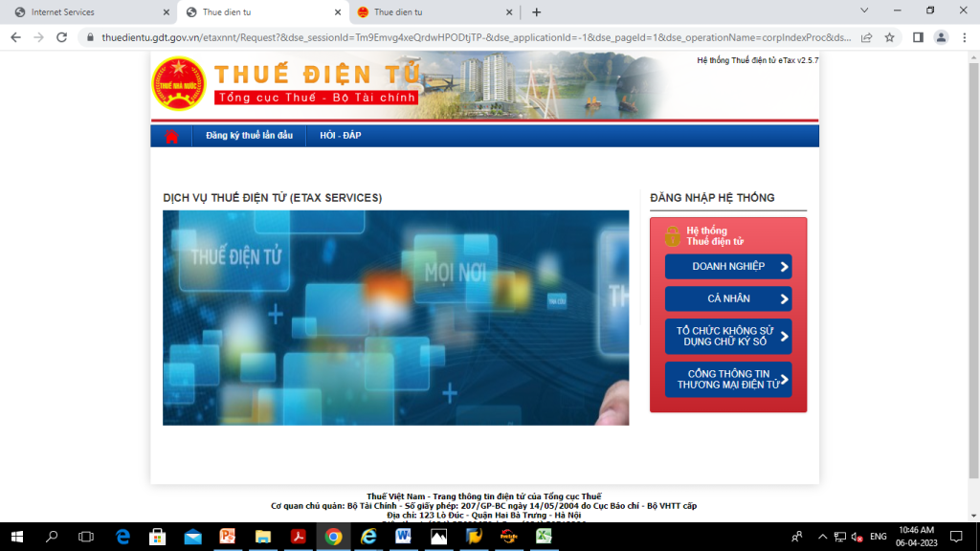Open the Chrome profile avatar icon
The height and width of the screenshot is (551, 980).
coord(941,37)
